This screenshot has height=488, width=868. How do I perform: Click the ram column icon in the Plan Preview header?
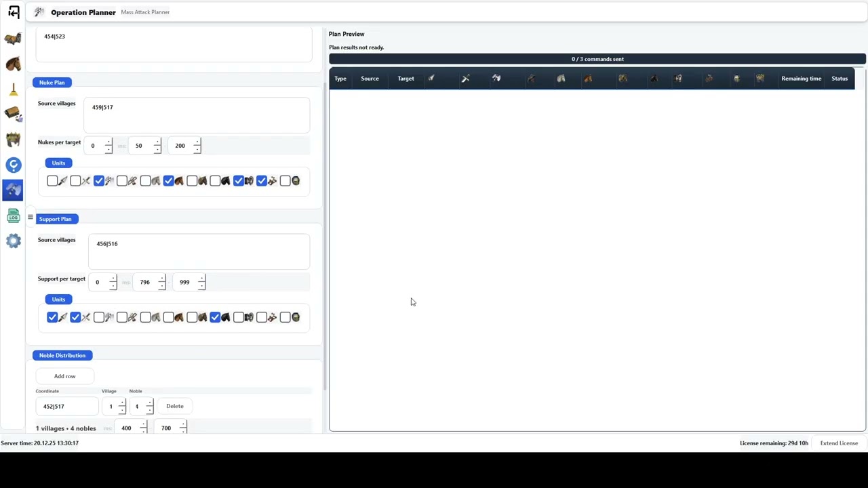[678, 79]
